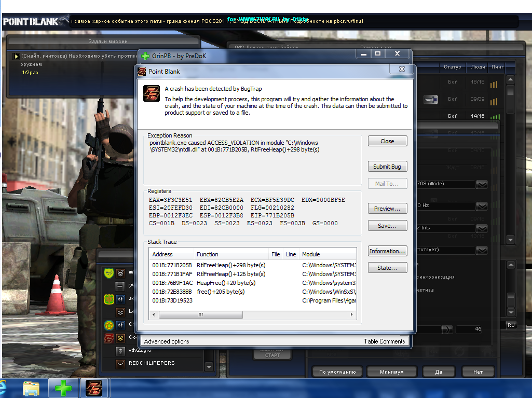Open Advanced options in GrinPB window
This screenshot has width=532, height=398.
[167, 341]
